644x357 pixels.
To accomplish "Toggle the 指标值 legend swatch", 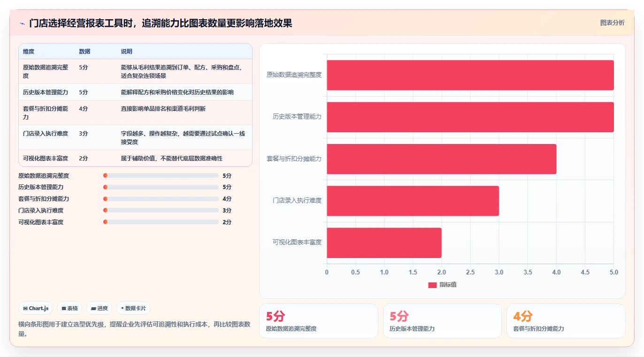I will click(x=432, y=285).
